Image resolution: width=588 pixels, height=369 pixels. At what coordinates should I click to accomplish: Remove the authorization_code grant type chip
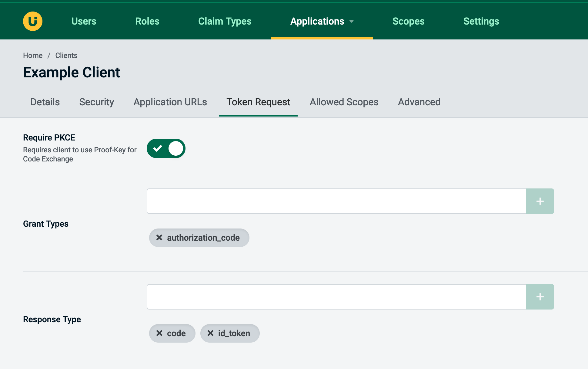coord(159,238)
